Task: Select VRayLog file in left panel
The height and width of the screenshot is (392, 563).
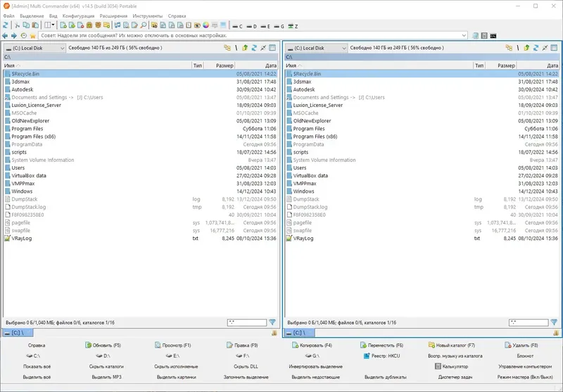Action: click(140, 239)
